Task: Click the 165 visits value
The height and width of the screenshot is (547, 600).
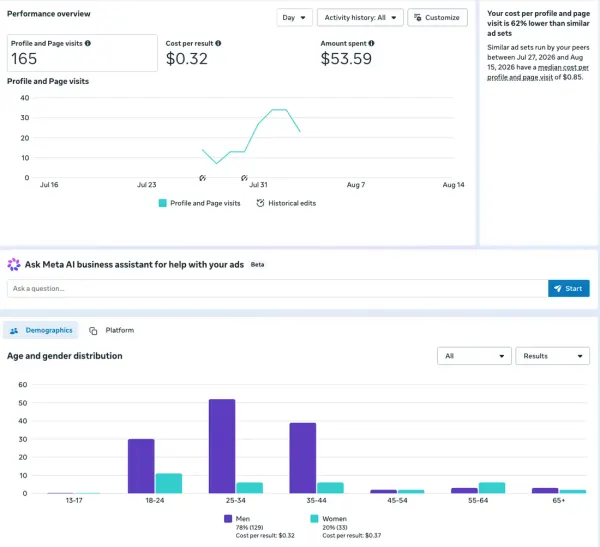Action: pyautogui.click(x=24, y=59)
